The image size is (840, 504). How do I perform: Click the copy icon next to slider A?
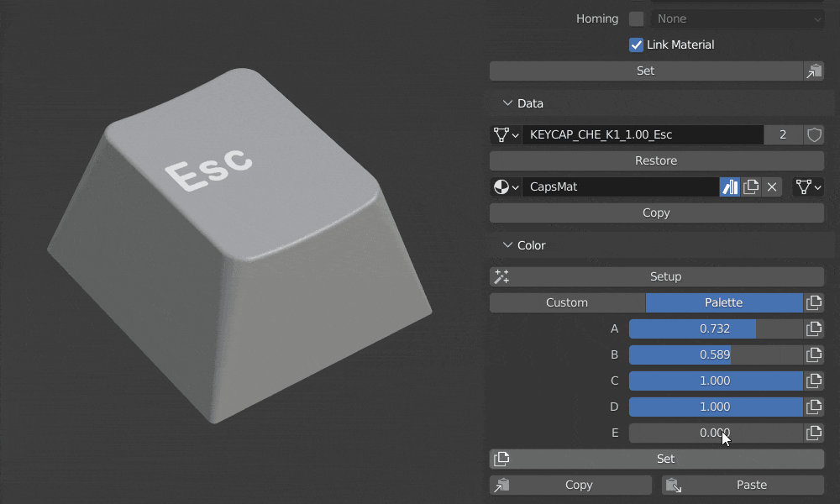click(x=813, y=328)
